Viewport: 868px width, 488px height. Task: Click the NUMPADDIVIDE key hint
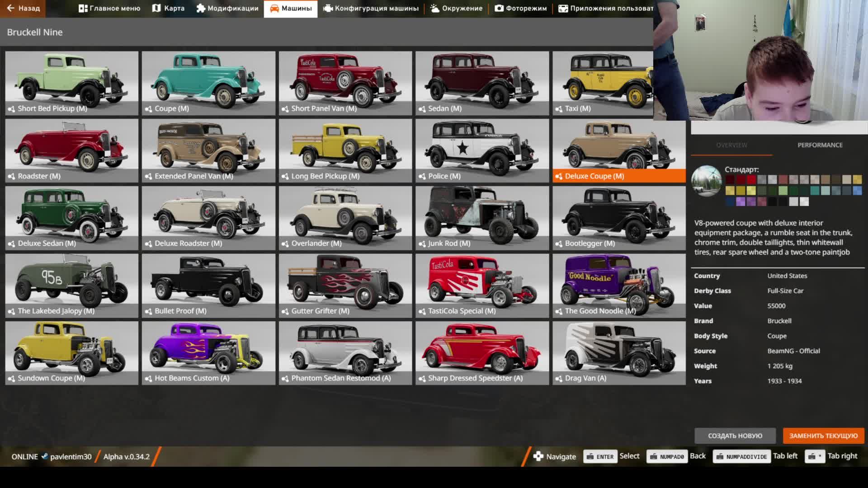(741, 456)
